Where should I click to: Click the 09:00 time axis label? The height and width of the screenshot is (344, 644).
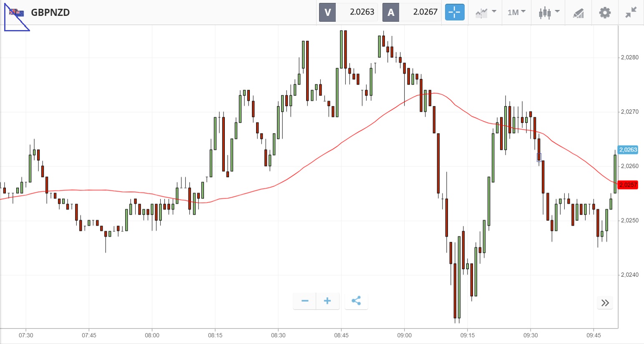click(x=404, y=335)
